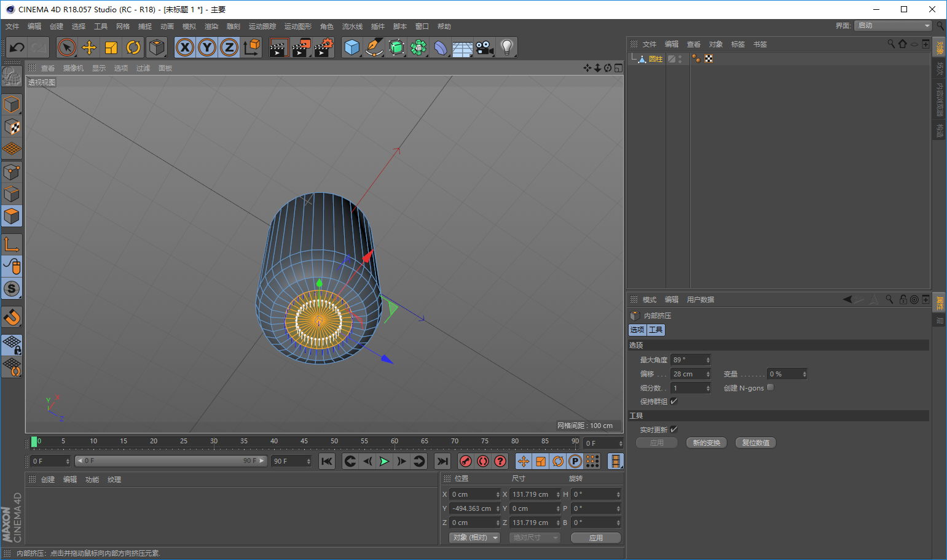Open the viewport 摄像机 menu

pos(73,68)
